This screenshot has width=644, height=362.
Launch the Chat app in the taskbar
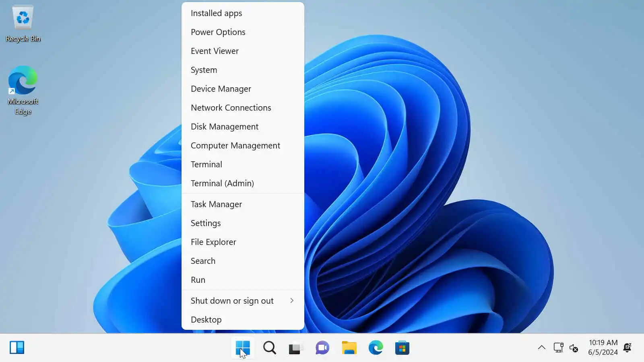click(322, 348)
